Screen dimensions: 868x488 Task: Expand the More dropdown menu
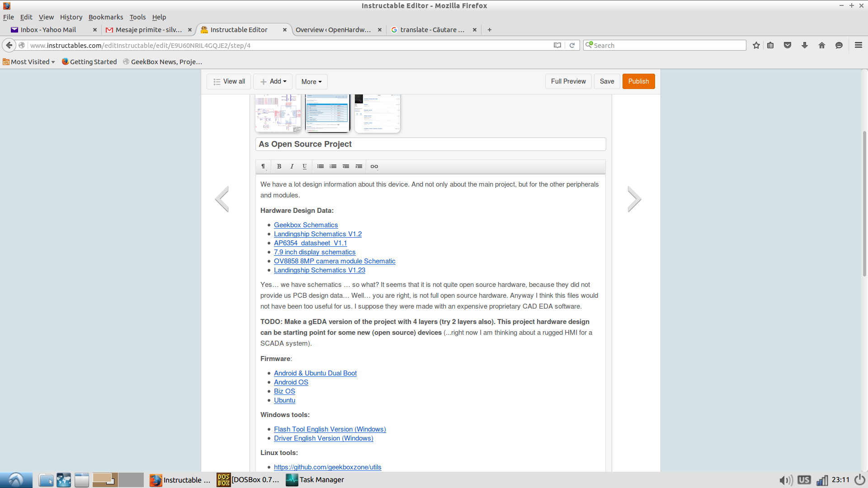(x=311, y=81)
